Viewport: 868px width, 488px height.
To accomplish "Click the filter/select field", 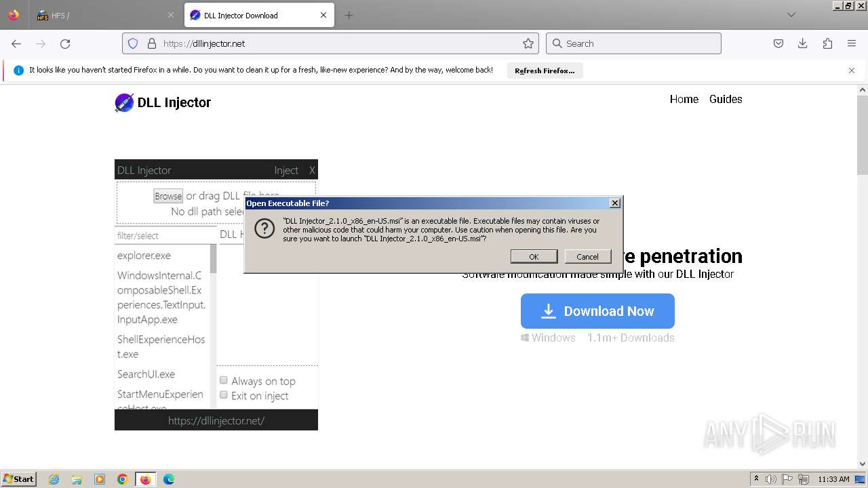I will [165, 235].
